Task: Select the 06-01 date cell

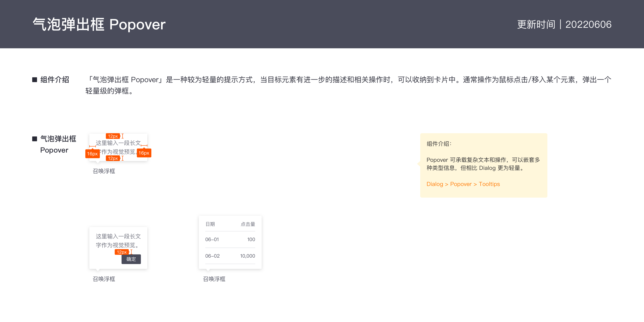Action: point(212,239)
